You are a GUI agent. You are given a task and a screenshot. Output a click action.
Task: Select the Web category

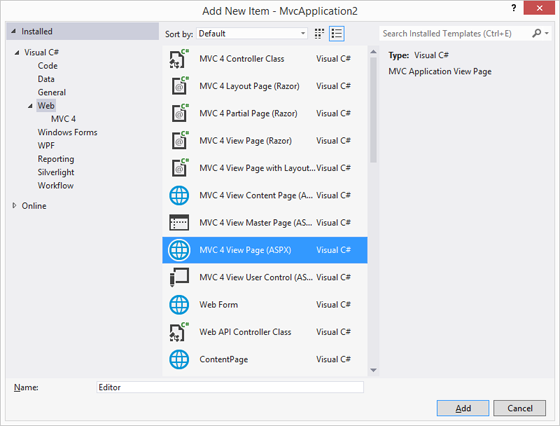(x=46, y=106)
